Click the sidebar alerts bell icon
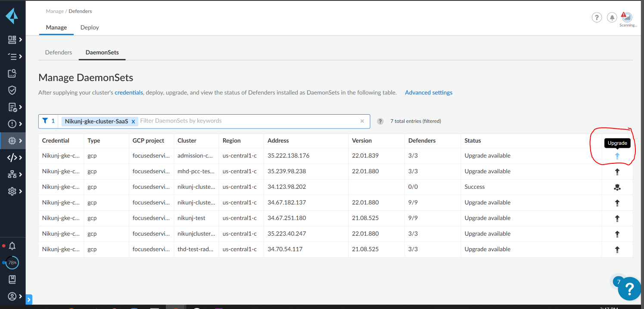Screen dimensions: 644x309 pyautogui.click(x=12, y=246)
